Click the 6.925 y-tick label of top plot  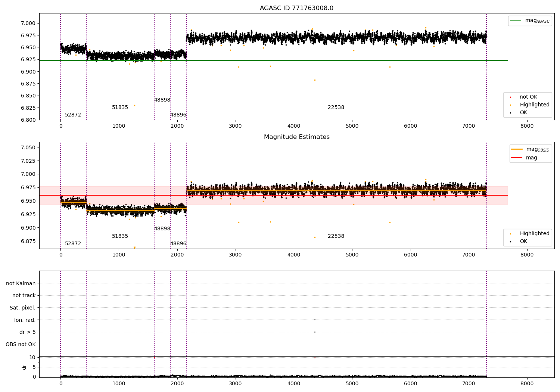point(28,59)
